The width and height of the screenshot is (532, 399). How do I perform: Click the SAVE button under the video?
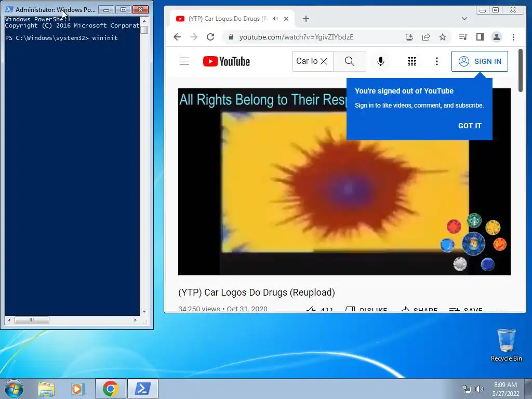coord(465,309)
